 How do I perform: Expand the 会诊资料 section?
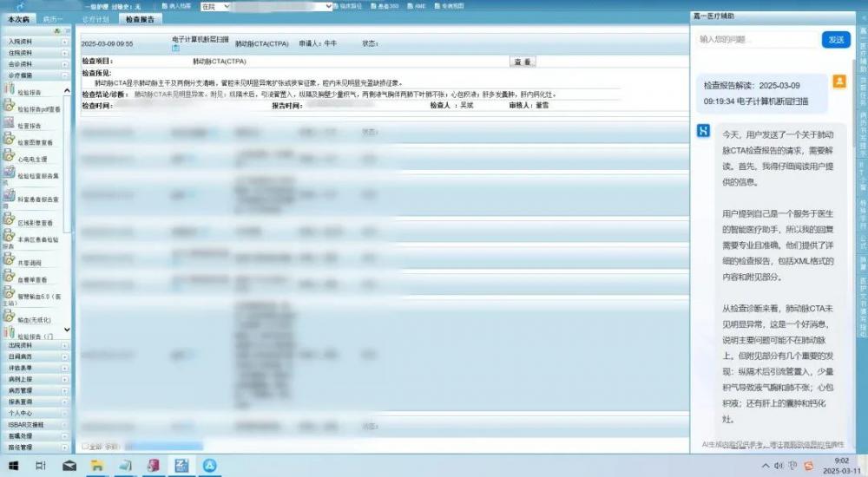pyautogui.click(x=65, y=64)
